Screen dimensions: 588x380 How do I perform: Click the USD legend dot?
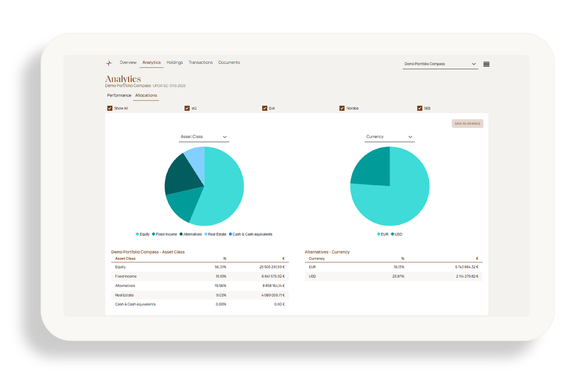(392, 234)
